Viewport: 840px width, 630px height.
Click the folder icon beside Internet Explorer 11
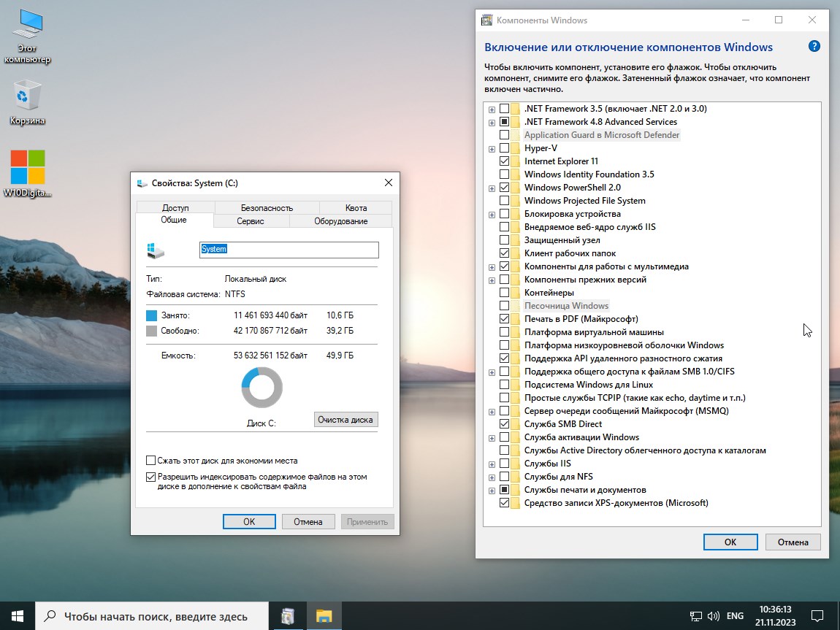[516, 161]
